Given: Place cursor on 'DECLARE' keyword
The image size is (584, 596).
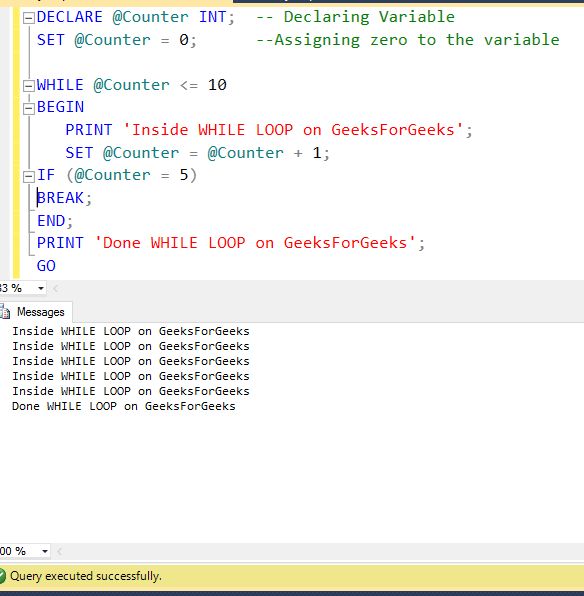Looking at the screenshot, I should pyautogui.click(x=70, y=17).
